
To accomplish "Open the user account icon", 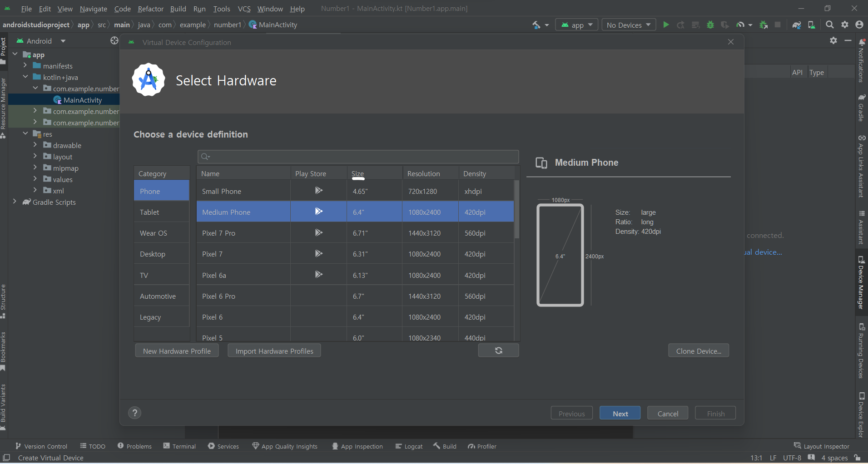I will pos(859,25).
